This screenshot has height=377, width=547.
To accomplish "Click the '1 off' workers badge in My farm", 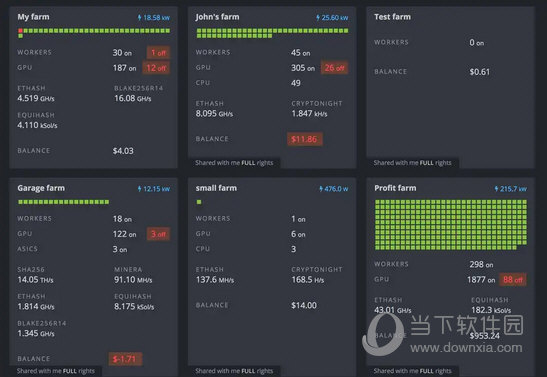I will 158,53.
